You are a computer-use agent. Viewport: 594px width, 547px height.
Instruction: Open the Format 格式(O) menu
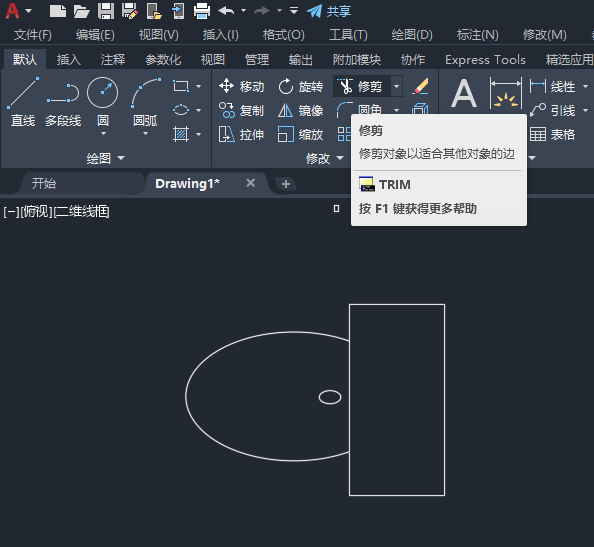[x=283, y=35]
